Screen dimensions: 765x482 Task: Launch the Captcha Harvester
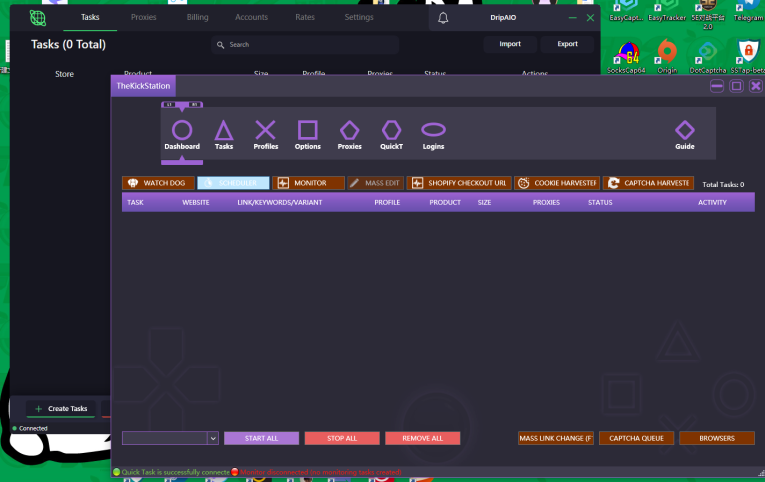click(x=648, y=183)
